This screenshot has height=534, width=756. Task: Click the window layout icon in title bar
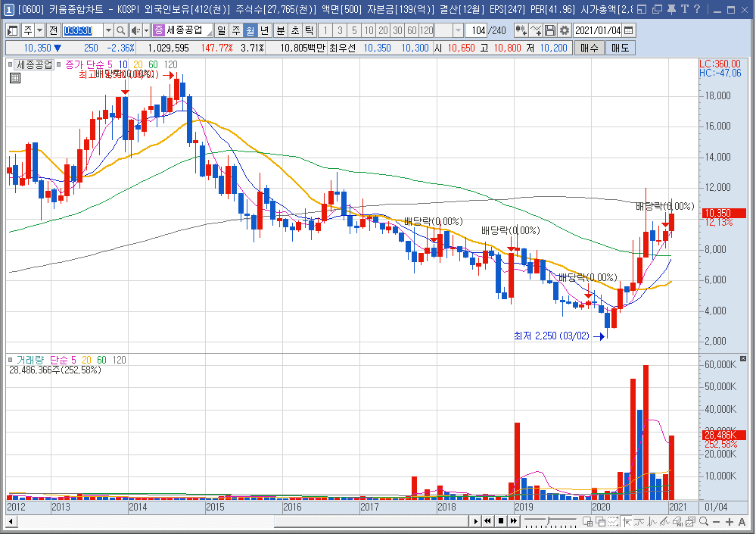click(x=642, y=9)
